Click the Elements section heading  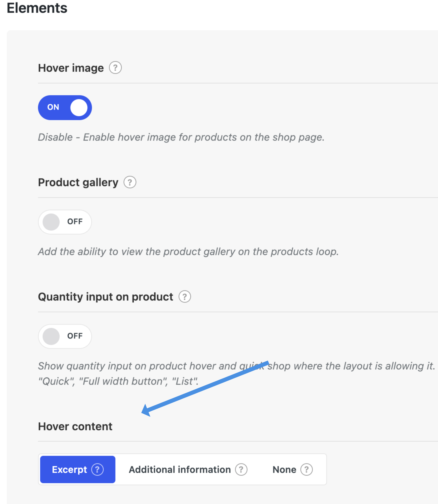[37, 8]
